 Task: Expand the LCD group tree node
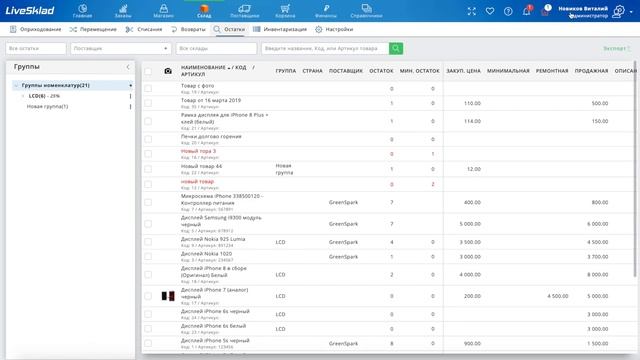click(x=23, y=96)
